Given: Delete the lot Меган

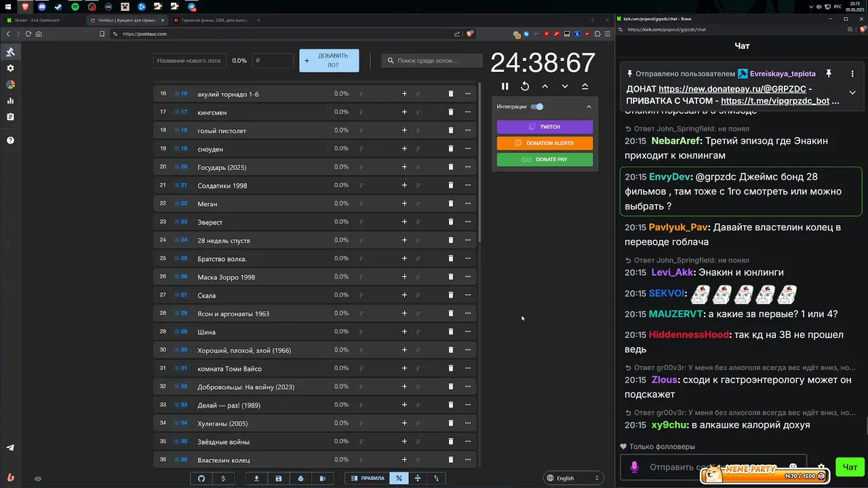Looking at the screenshot, I should (451, 203).
